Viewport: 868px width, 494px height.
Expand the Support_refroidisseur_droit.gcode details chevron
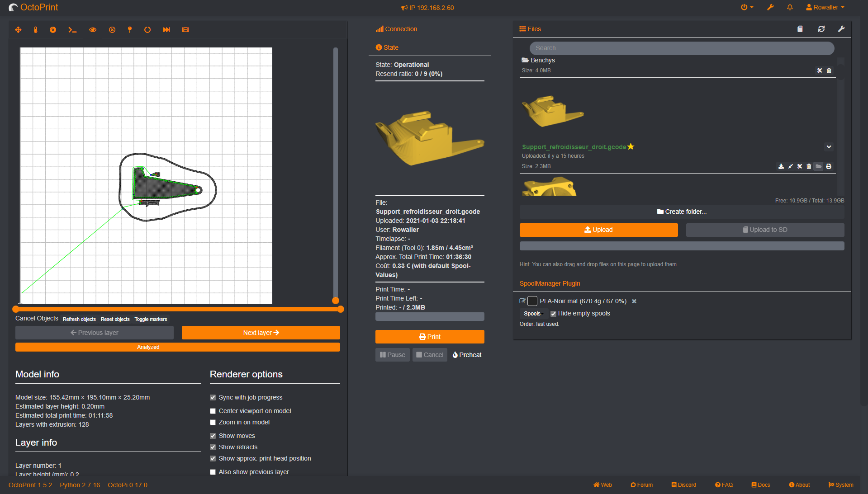click(829, 147)
